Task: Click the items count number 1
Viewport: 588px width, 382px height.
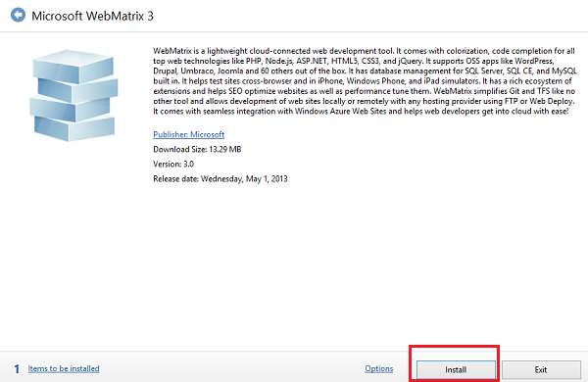Action: click(17, 369)
